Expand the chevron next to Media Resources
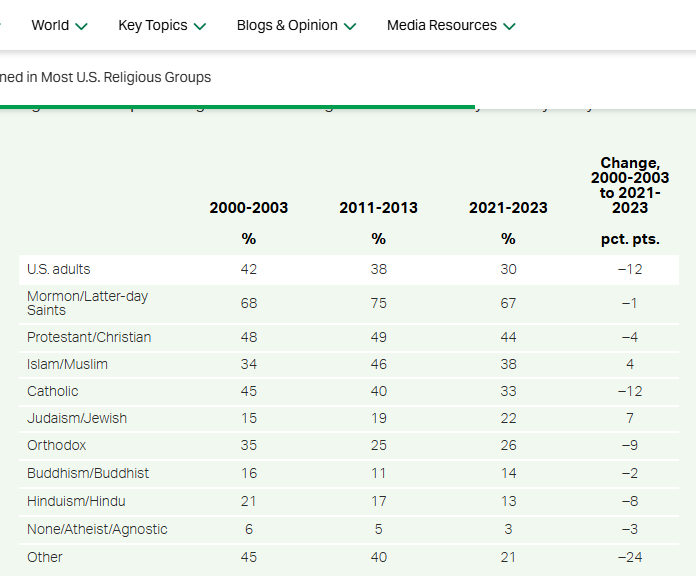 [510, 27]
